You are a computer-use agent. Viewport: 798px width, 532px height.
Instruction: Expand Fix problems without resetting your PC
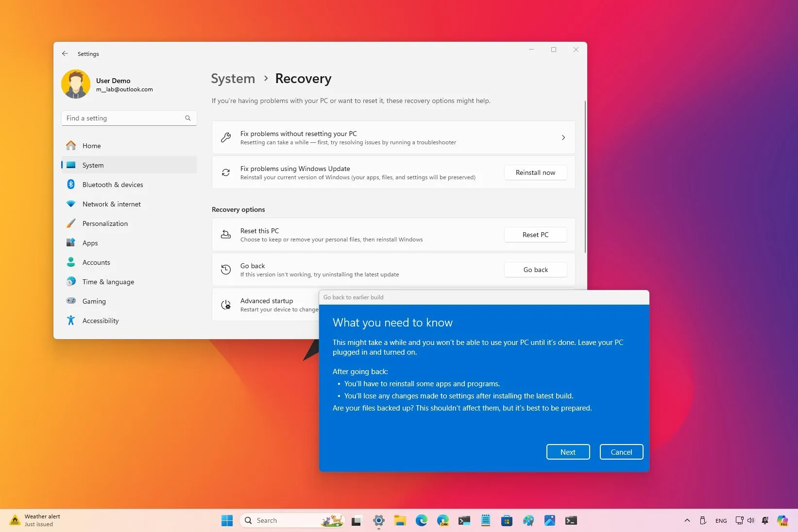pos(393,137)
